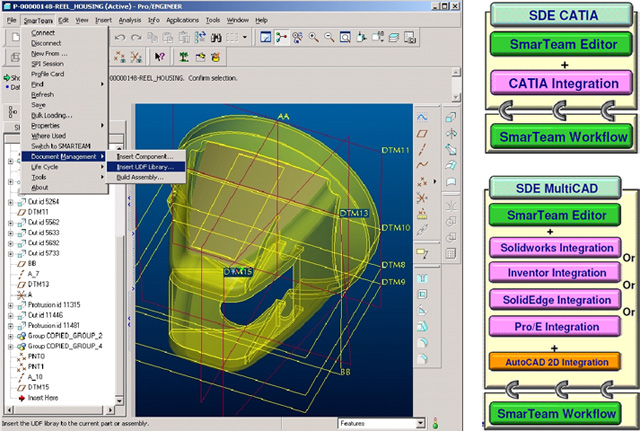This screenshot has width=640, height=431.
Task: Expand the Cut id 5562 tree node
Action: pos(11,222)
